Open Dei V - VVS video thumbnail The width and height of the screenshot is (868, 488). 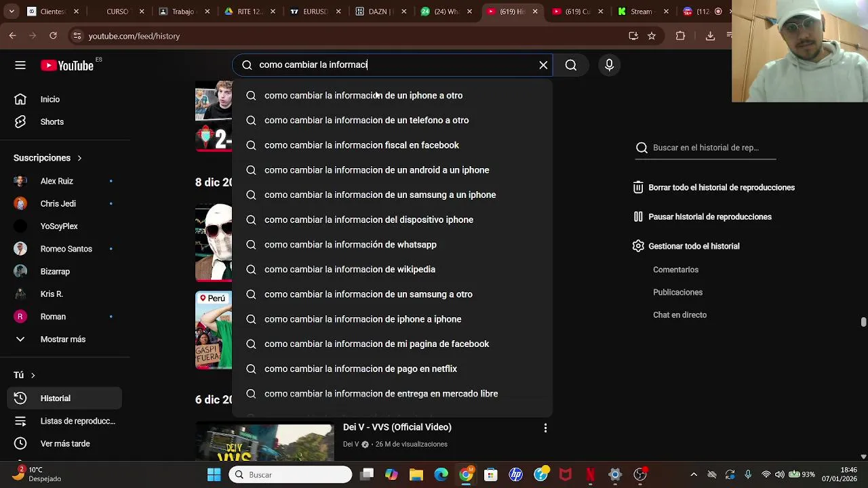coord(264,442)
